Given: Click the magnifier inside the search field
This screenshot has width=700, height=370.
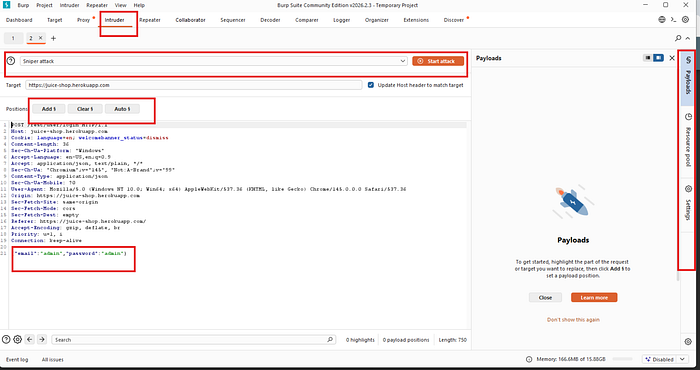Looking at the screenshot, I should tap(330, 339).
